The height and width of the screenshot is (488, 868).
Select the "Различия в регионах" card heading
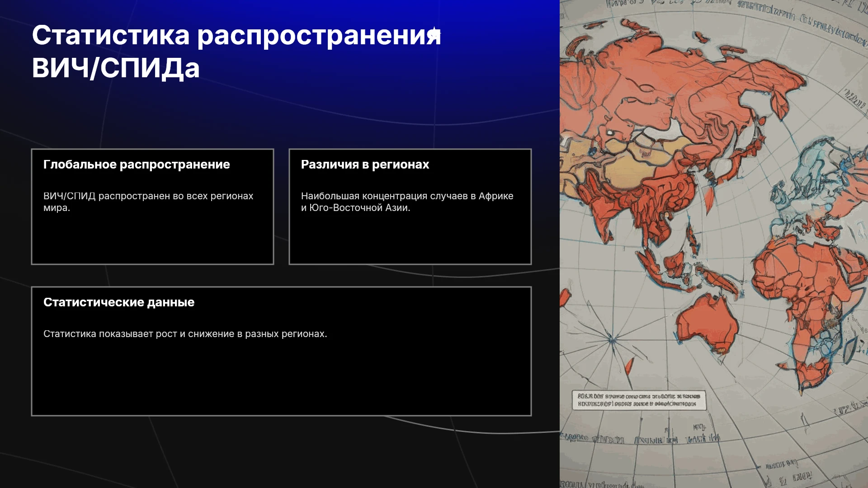pyautogui.click(x=365, y=164)
